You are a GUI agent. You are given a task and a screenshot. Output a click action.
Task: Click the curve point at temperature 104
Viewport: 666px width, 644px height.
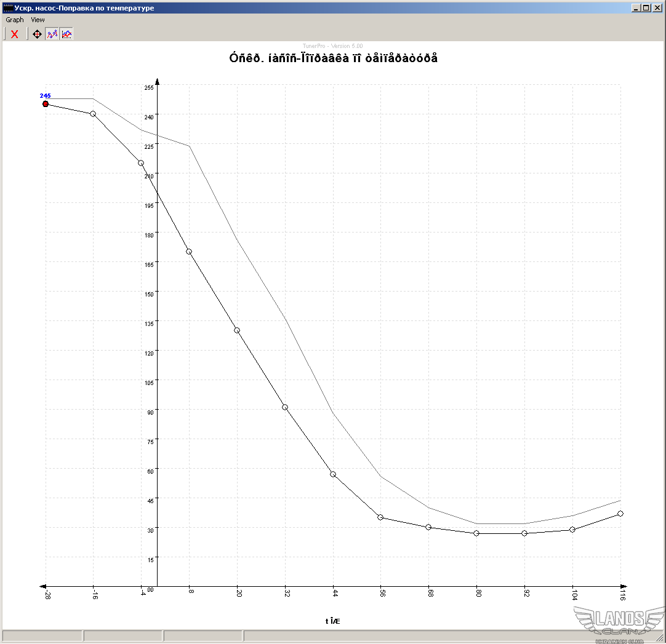point(572,530)
